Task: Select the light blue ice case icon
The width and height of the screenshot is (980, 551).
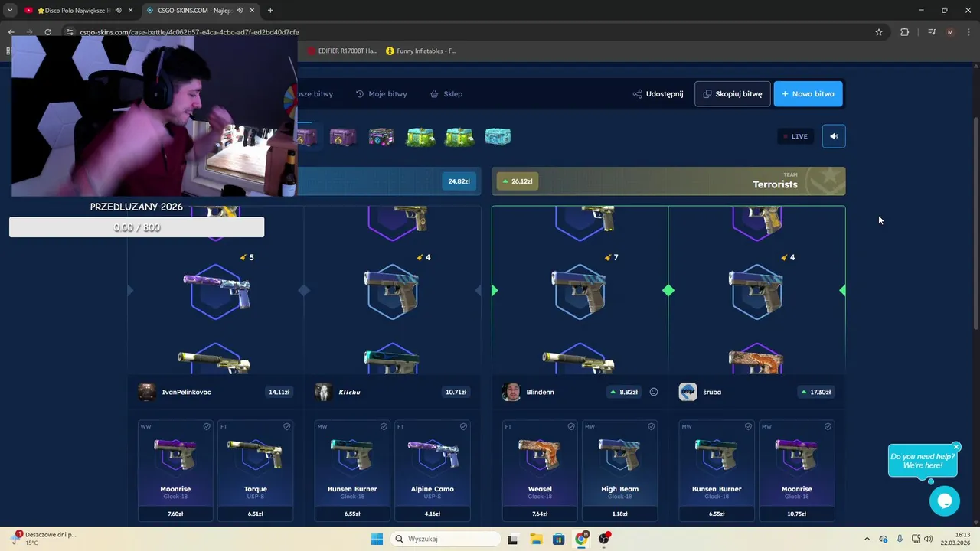Action: point(498,137)
